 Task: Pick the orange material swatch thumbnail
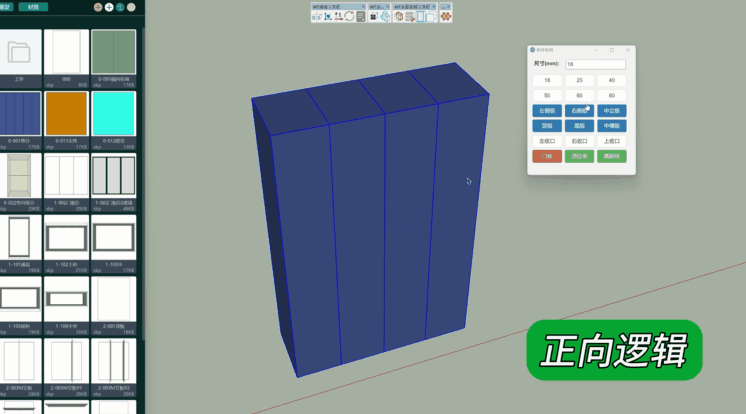[66, 113]
